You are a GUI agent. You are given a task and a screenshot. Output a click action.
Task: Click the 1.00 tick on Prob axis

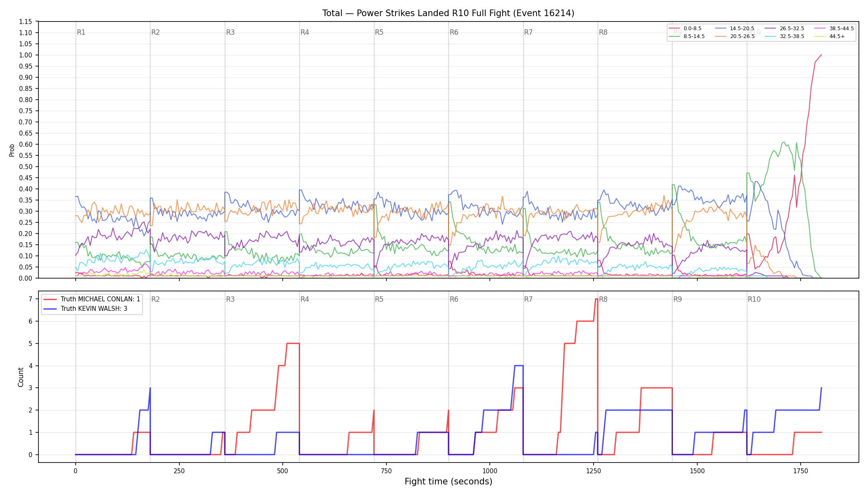tap(25, 55)
